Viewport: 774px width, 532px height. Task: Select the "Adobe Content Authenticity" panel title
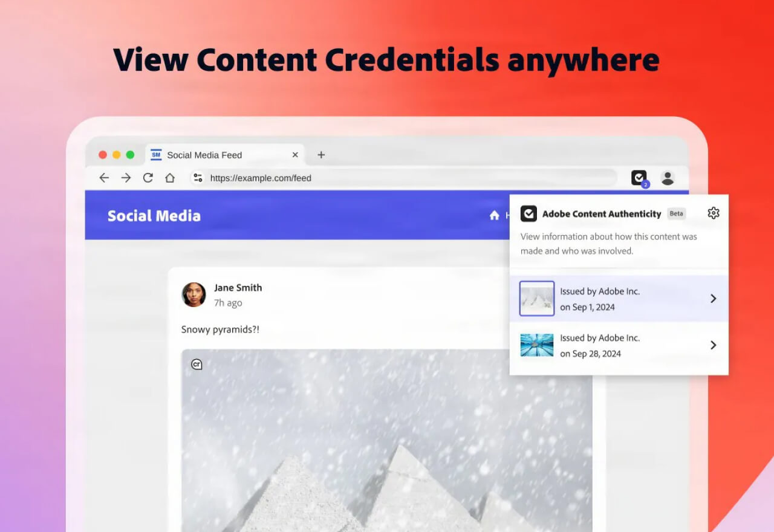pyautogui.click(x=602, y=214)
